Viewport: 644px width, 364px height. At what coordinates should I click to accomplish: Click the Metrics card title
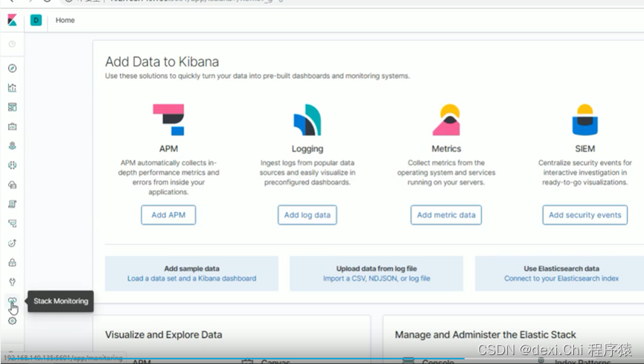pyautogui.click(x=447, y=149)
